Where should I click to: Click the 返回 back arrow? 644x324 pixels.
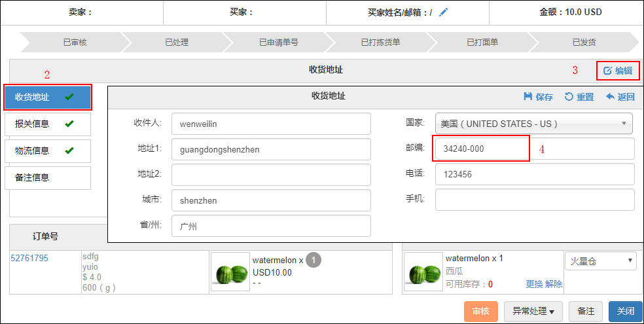click(x=610, y=97)
